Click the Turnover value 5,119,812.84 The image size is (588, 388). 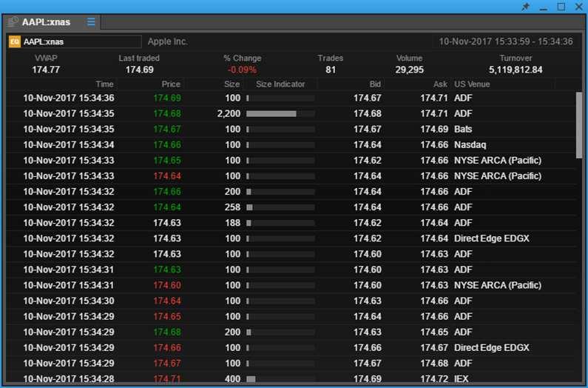click(516, 70)
